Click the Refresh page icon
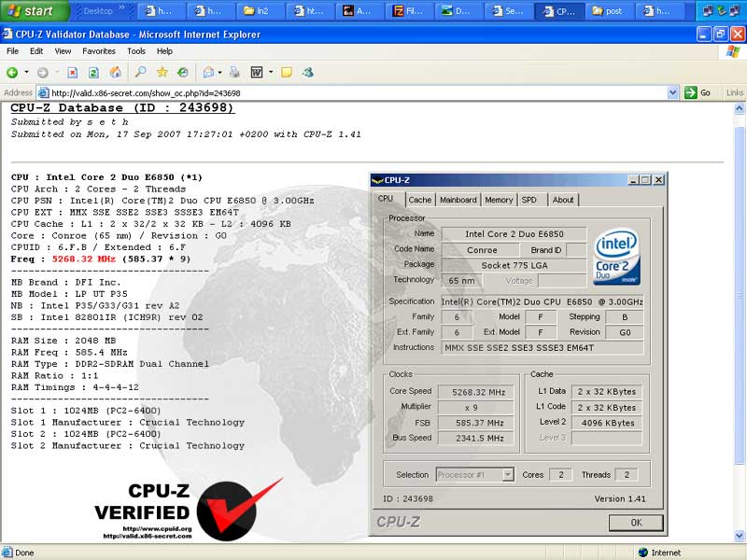 coord(94,73)
